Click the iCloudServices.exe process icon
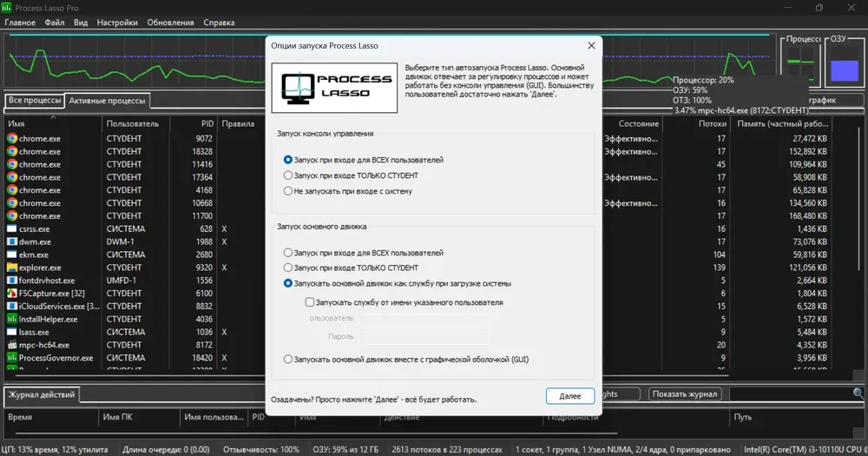Image resolution: width=868 pixels, height=456 pixels. click(x=12, y=307)
